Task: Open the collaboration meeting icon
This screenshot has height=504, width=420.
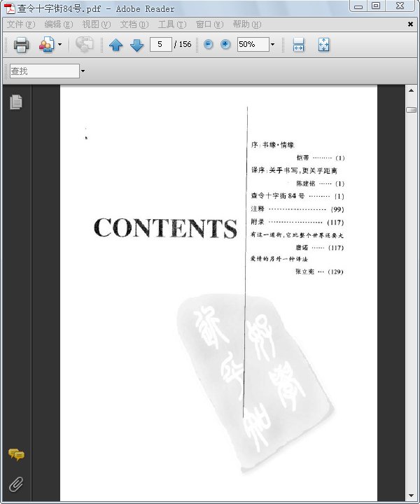Action: [47, 45]
